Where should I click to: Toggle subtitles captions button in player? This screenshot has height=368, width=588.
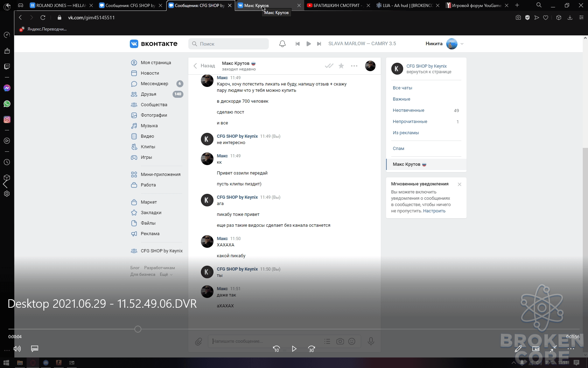click(34, 349)
